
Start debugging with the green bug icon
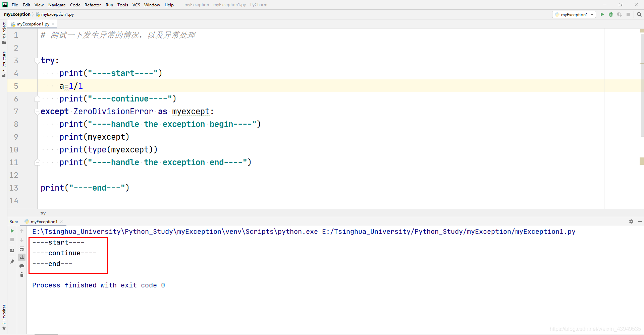611,14
